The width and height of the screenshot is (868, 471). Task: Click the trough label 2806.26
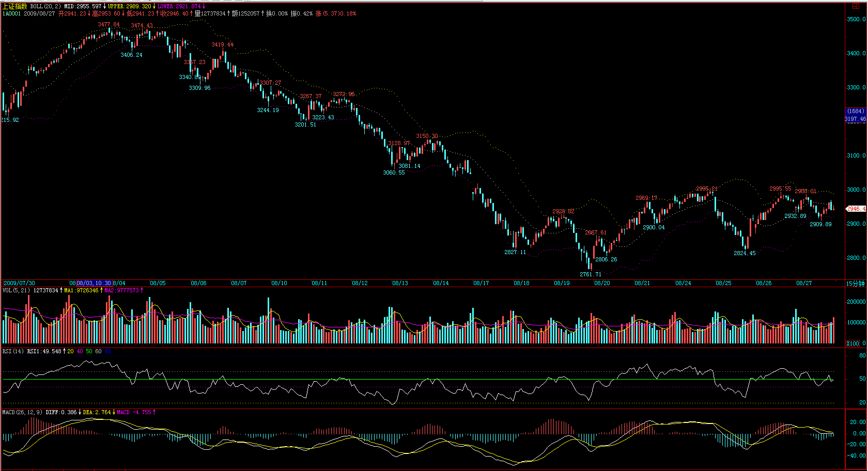(x=606, y=259)
